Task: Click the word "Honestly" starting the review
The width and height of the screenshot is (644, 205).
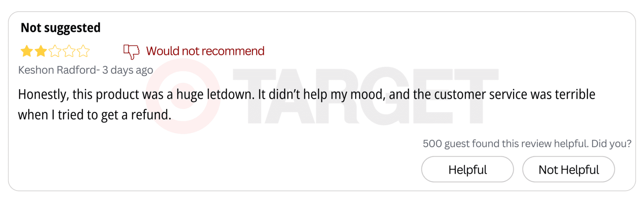Action: pyautogui.click(x=43, y=95)
